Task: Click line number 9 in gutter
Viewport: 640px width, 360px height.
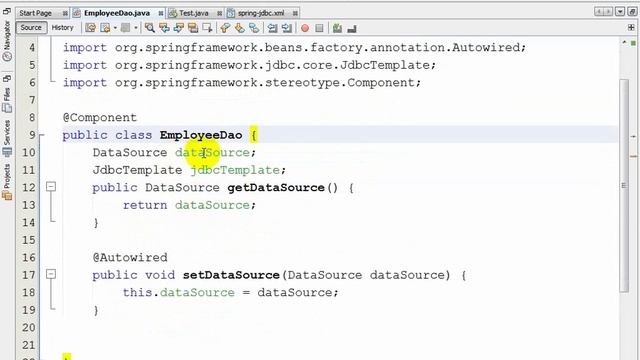Action: pyautogui.click(x=32, y=135)
